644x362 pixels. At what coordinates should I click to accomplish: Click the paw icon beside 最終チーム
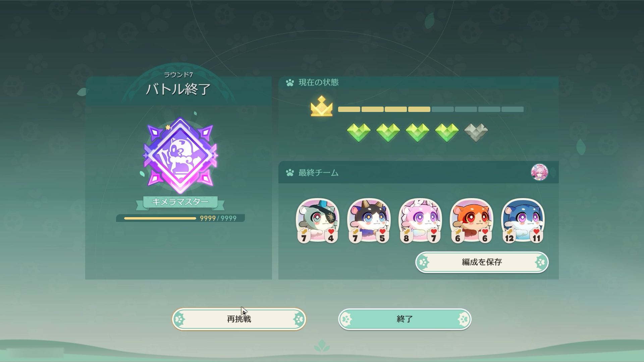point(290,173)
